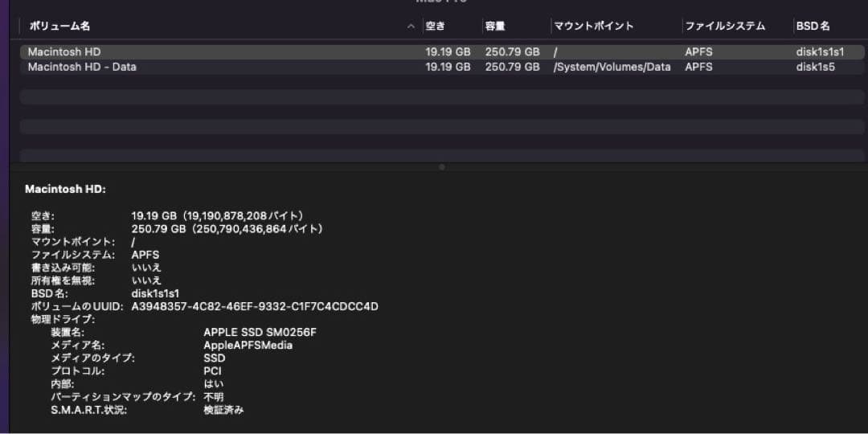Click APFS cell in Macintosh HD - Data row

698,67
